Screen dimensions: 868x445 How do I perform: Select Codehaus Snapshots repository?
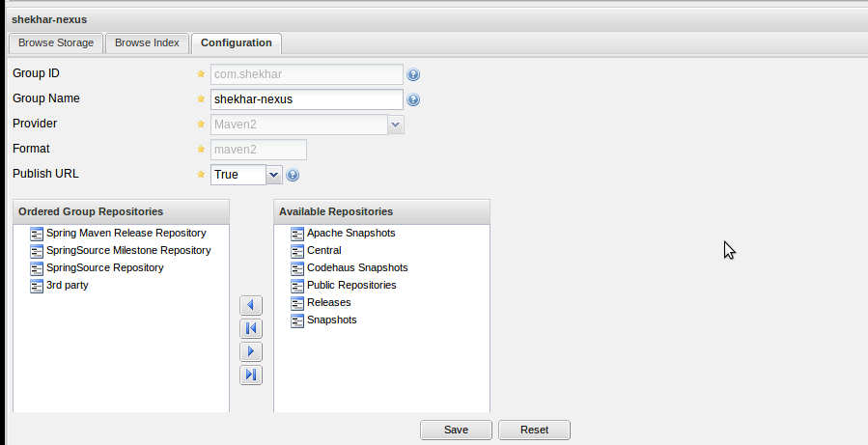(356, 268)
